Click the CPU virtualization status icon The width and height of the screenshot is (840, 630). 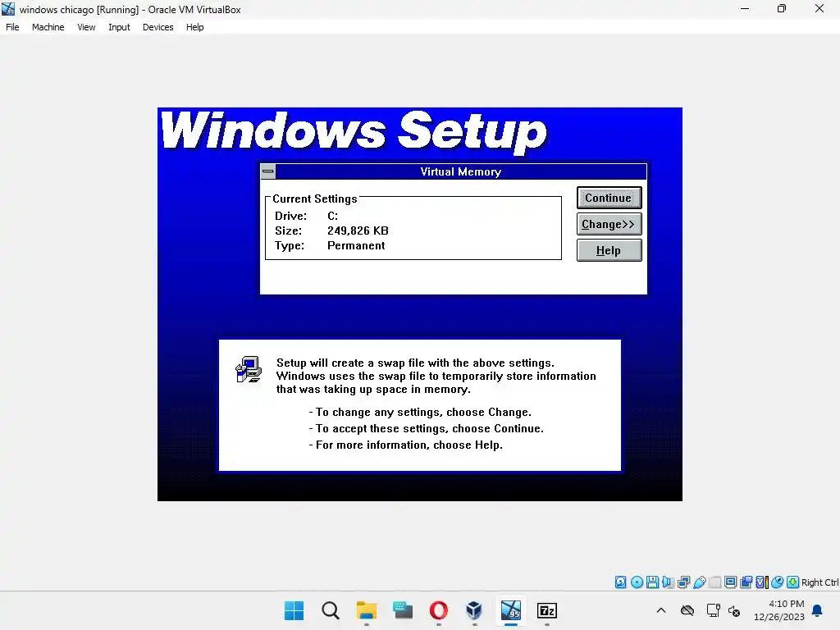click(x=761, y=582)
